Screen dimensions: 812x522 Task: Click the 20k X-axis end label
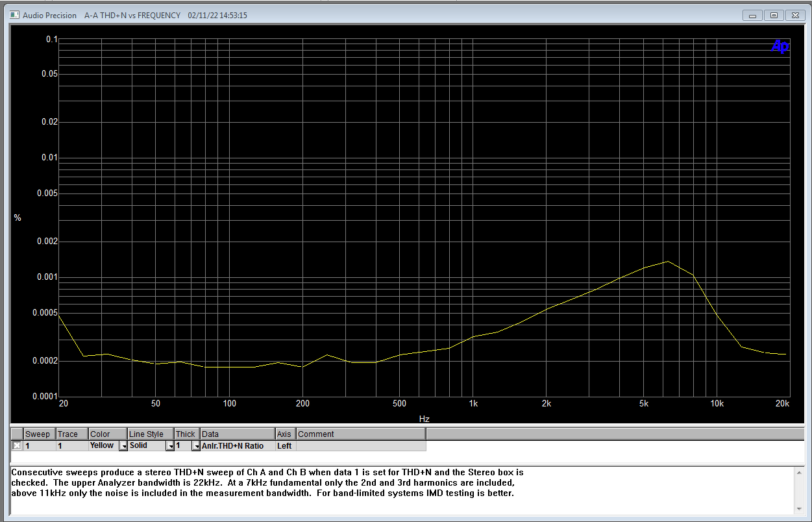pos(782,404)
